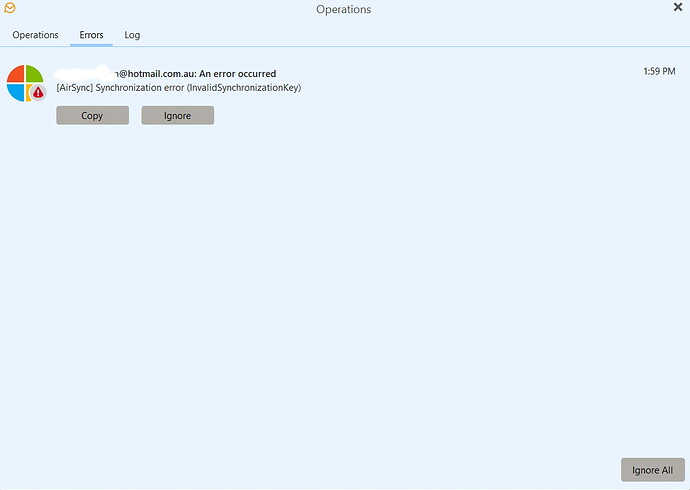690x490 pixels.
Task: Click the AirSync Synchronization error message
Action: tap(179, 88)
